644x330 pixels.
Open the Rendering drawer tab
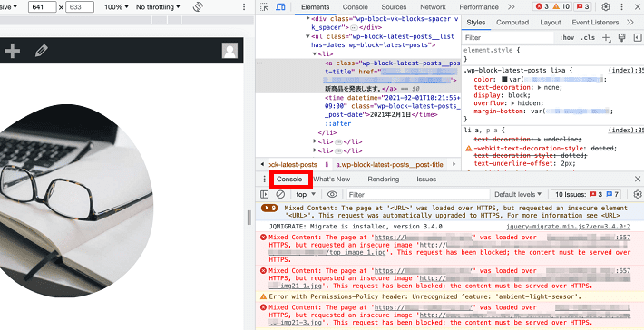tap(383, 179)
